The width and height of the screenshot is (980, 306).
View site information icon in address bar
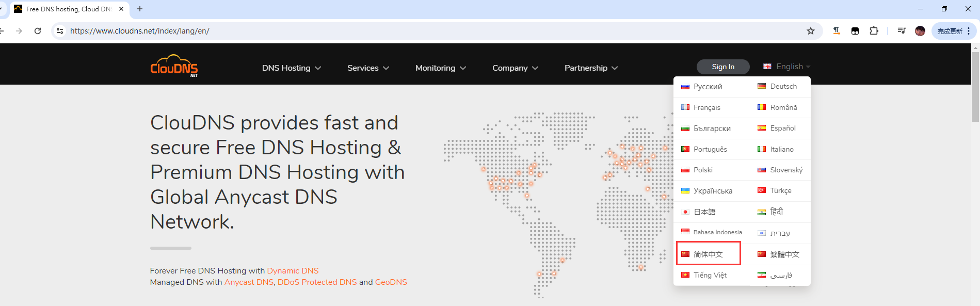point(60,31)
